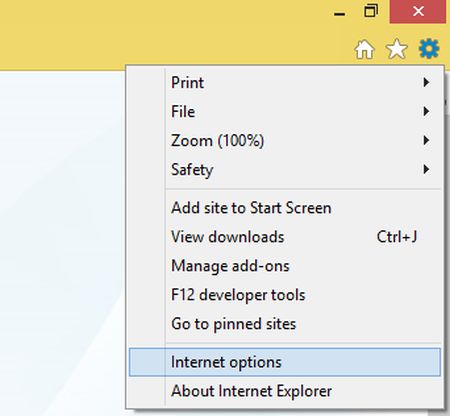Select Go to pinned sites
This screenshot has width=450, height=416.
[285, 324]
